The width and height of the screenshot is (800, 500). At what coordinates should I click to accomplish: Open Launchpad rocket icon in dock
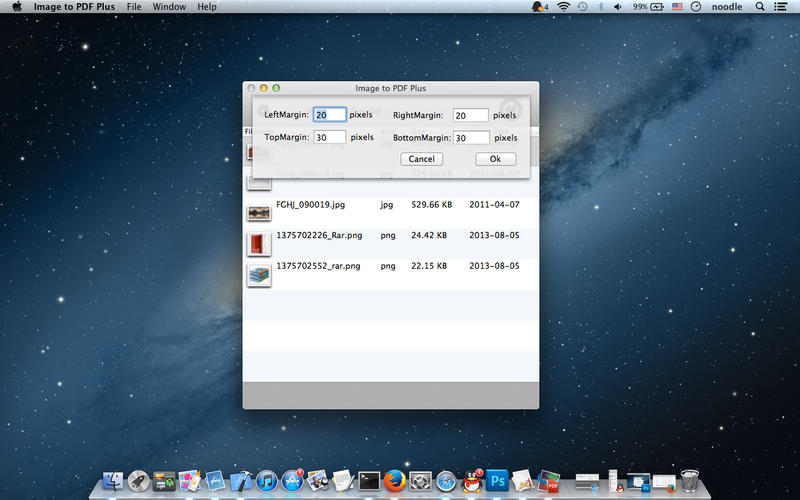click(x=138, y=481)
